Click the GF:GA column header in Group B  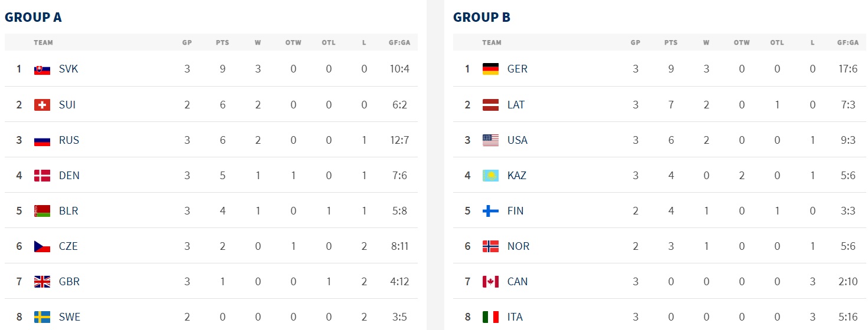point(848,42)
